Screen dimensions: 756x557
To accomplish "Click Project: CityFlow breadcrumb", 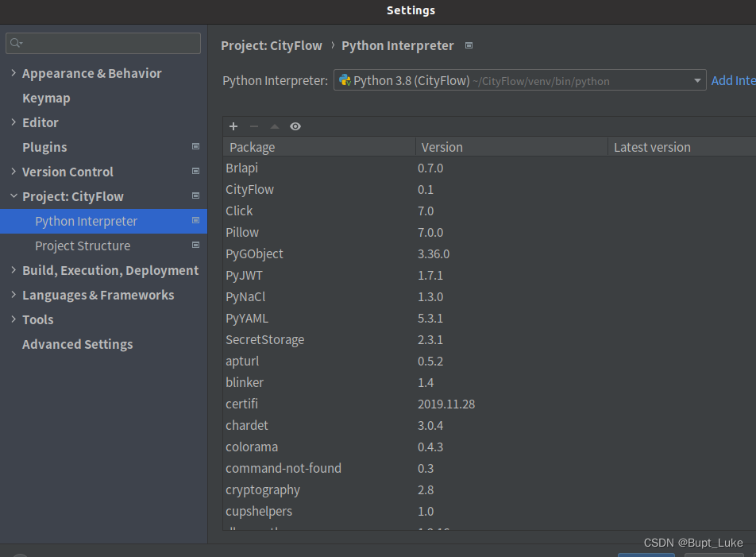I will click(x=272, y=46).
